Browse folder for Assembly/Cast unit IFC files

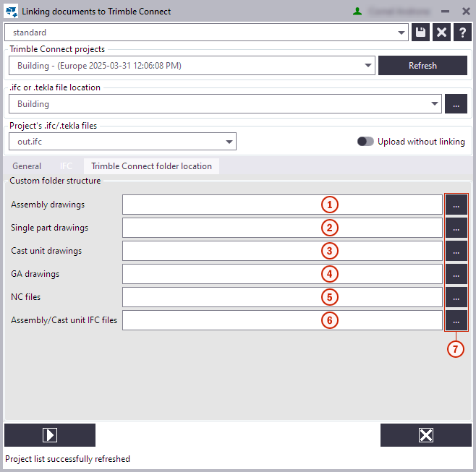[x=456, y=320]
